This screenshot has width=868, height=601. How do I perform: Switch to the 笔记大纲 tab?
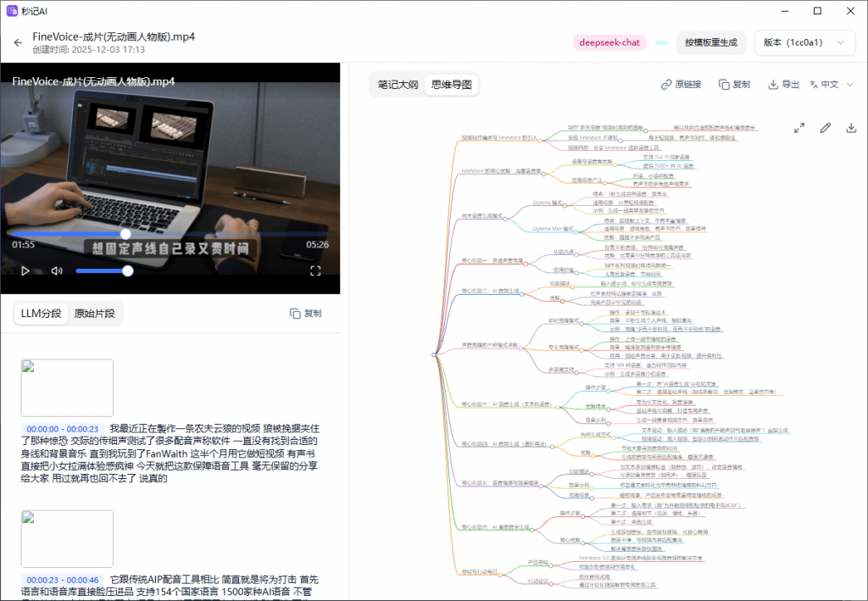click(x=398, y=85)
